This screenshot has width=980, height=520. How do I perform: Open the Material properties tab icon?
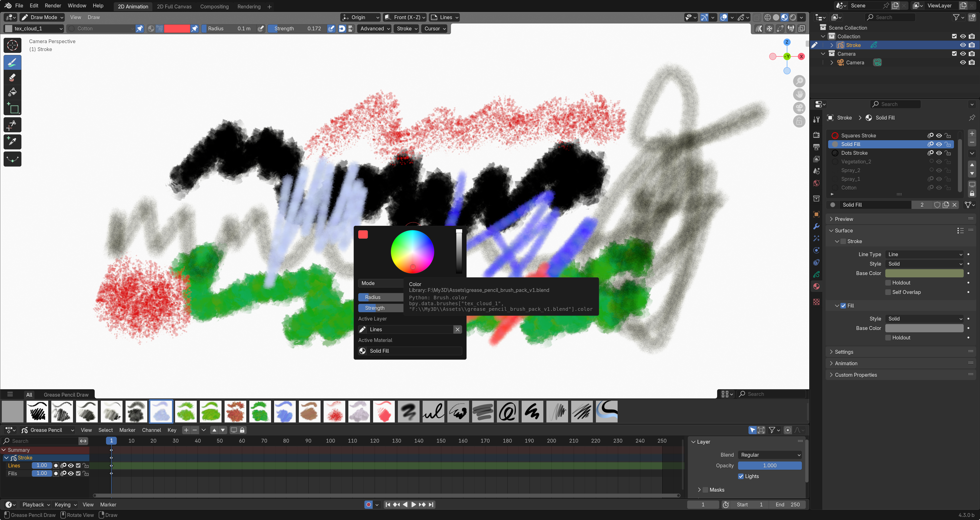click(x=816, y=286)
